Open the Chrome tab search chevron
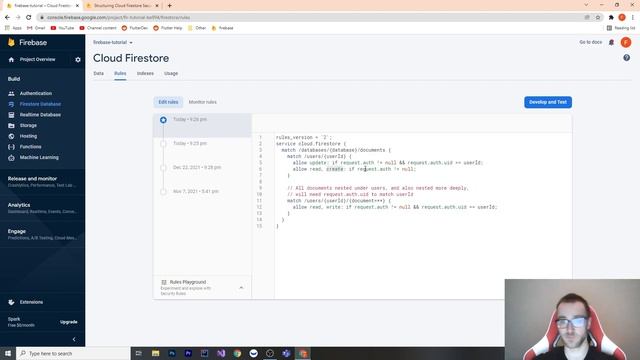640x360 pixels. 586,5
